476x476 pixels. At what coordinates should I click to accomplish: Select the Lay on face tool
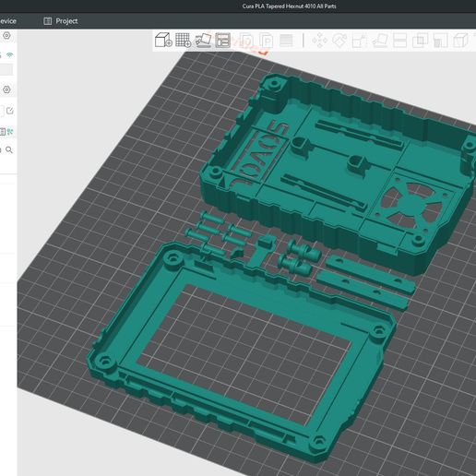pos(380,41)
